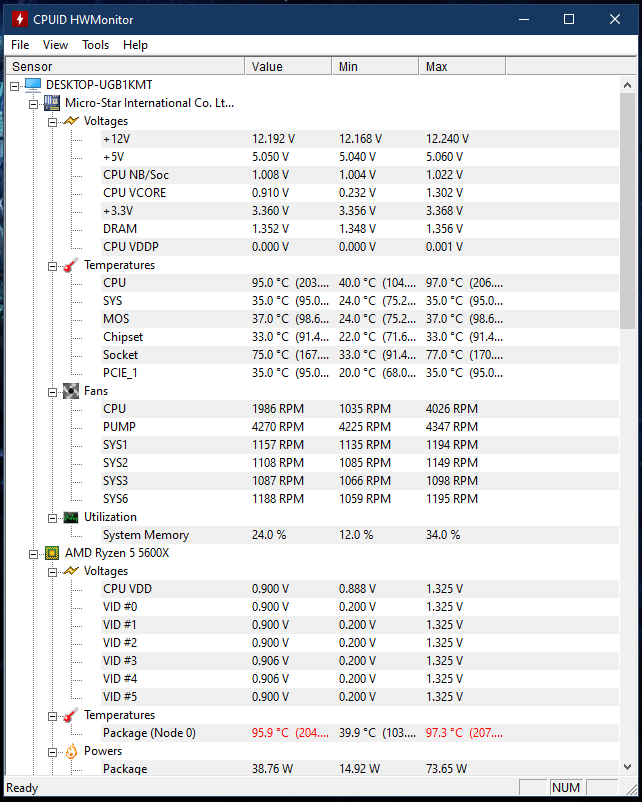Select the Chipset temperature row
Image resolution: width=642 pixels, height=802 pixels.
coord(360,337)
